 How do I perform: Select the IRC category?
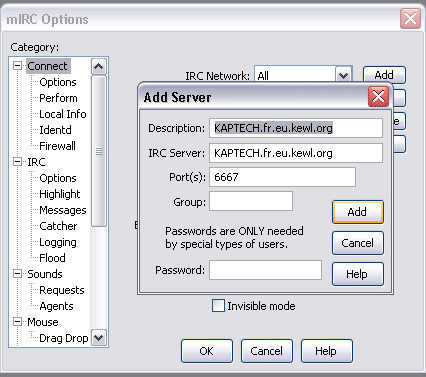[x=36, y=162]
